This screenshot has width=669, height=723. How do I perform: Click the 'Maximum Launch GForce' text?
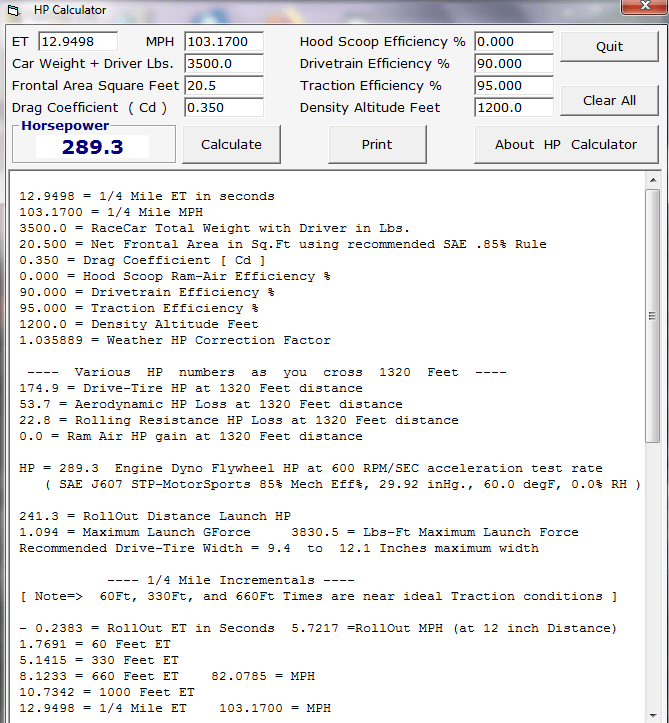135,532
